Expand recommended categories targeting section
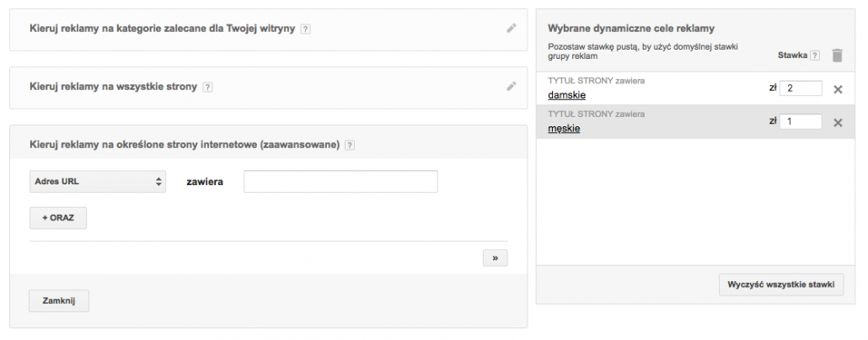This screenshot has height=340, width=868. pos(162,29)
